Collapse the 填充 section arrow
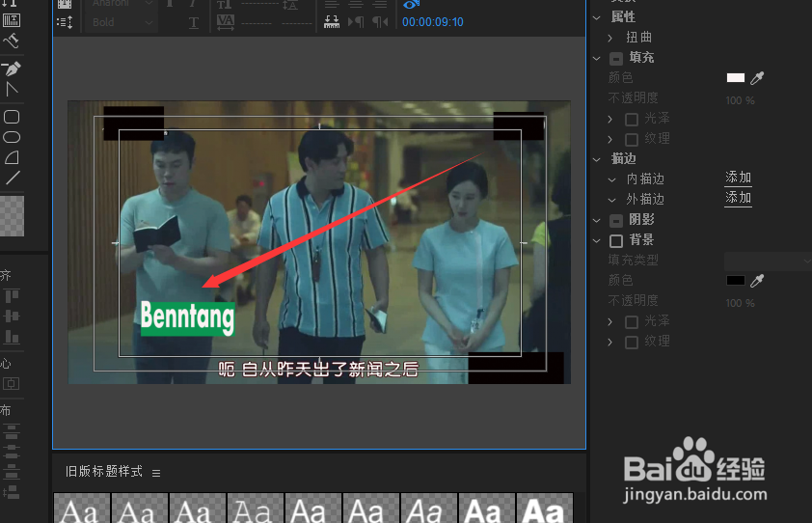812x523 pixels. [x=597, y=58]
